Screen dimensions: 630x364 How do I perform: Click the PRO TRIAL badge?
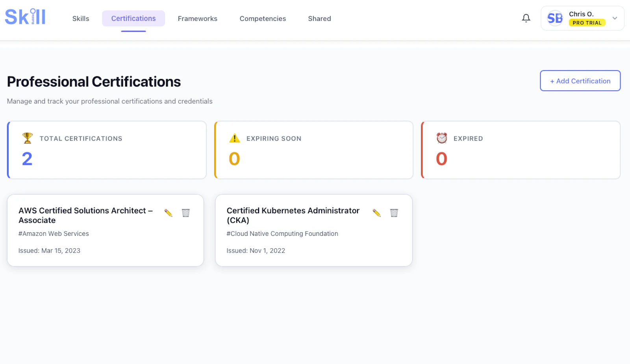[x=587, y=23]
